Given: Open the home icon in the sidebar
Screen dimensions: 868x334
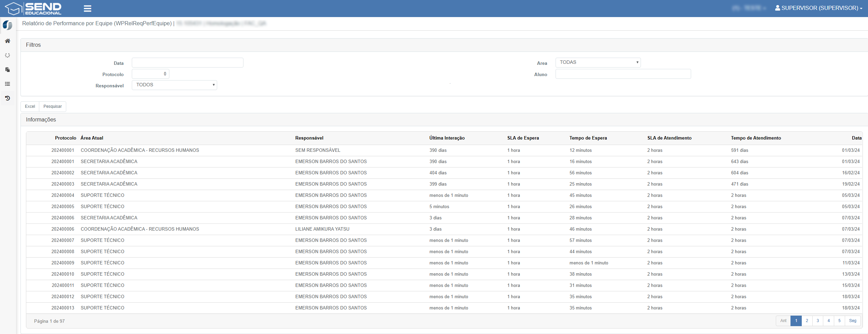Looking at the screenshot, I should coord(8,41).
